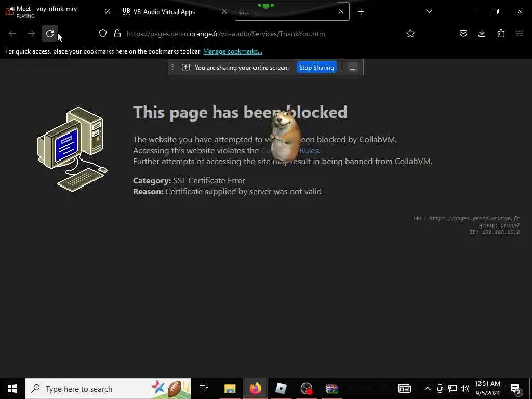The height and width of the screenshot is (399, 532).
Task: Open tracking protection shield icon
Action: click(103, 33)
